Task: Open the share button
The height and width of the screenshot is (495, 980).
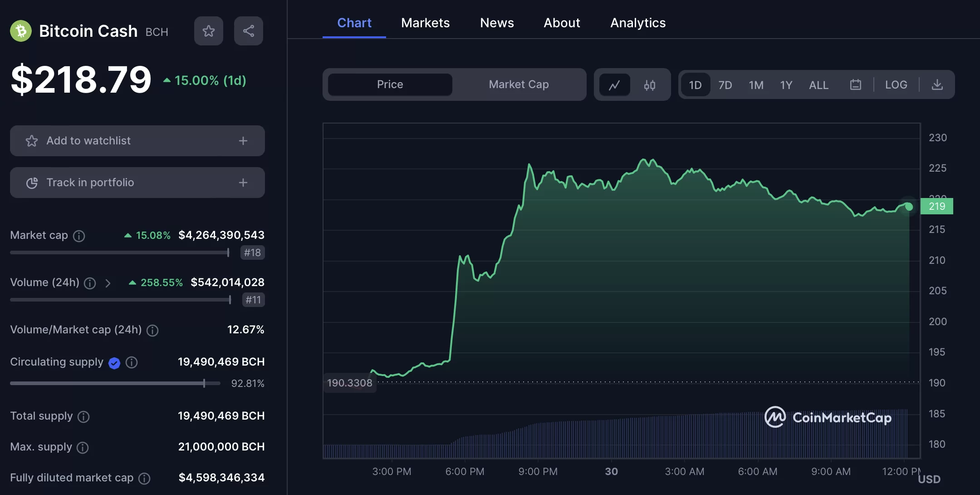Action: coord(249,31)
